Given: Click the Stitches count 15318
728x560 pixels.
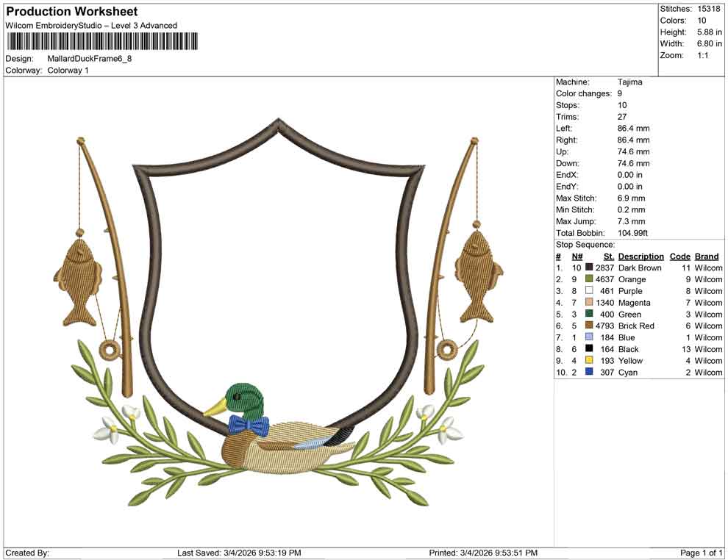Looking at the screenshot, I should [x=710, y=8].
